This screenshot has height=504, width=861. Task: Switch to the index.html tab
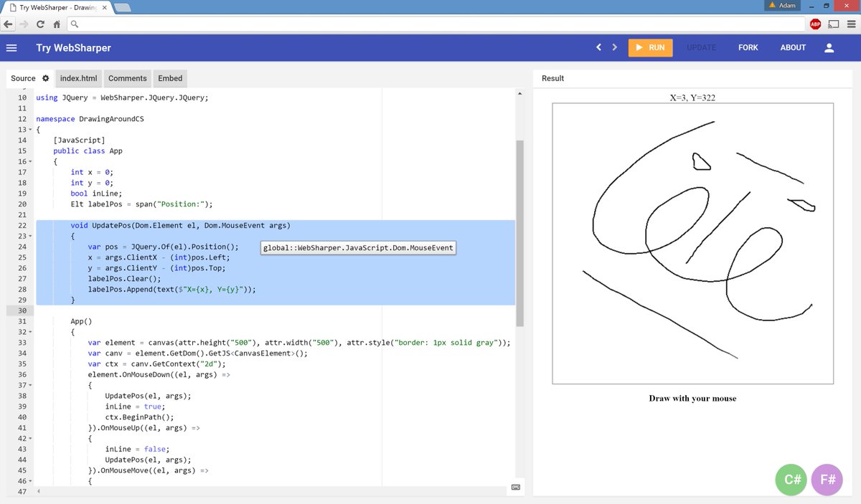tap(79, 78)
